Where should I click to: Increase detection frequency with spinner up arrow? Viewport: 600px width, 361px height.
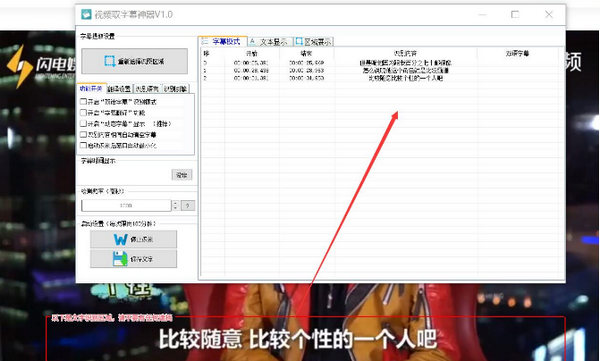tap(176, 203)
